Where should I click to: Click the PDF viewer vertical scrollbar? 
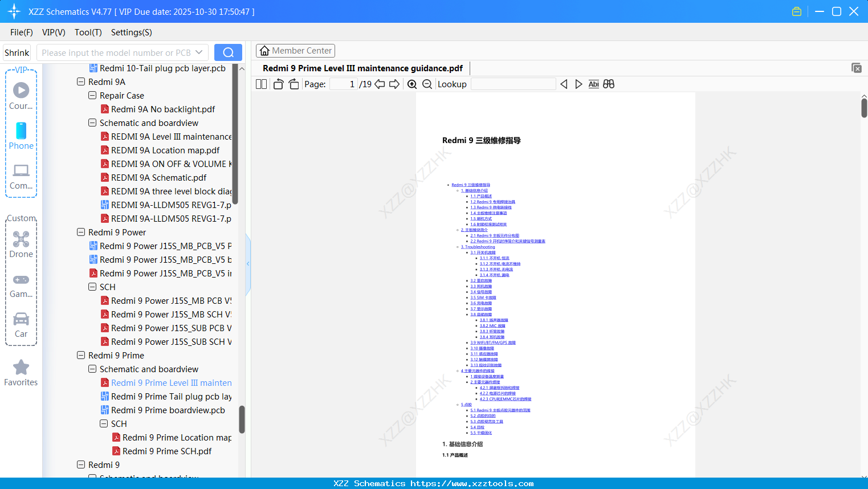click(864, 108)
